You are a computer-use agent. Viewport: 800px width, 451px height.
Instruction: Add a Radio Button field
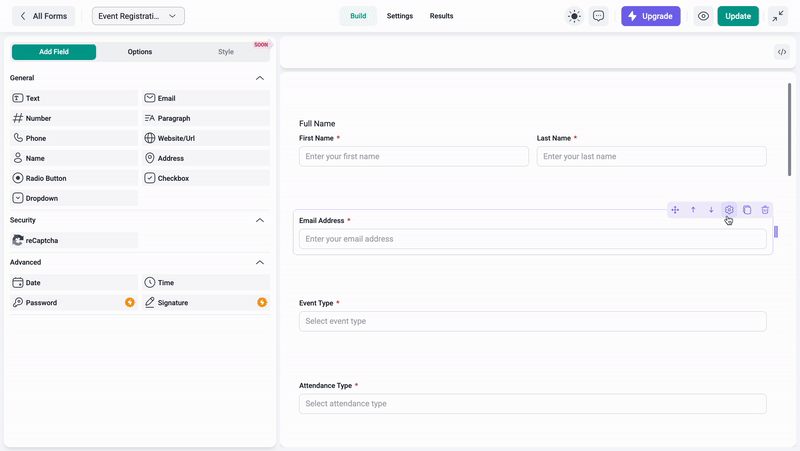point(74,178)
